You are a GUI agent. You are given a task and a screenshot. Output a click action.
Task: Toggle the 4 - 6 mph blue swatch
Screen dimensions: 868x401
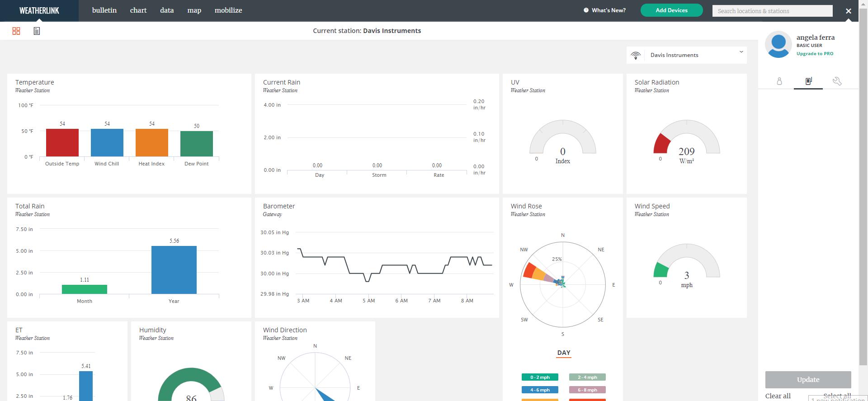pos(540,390)
